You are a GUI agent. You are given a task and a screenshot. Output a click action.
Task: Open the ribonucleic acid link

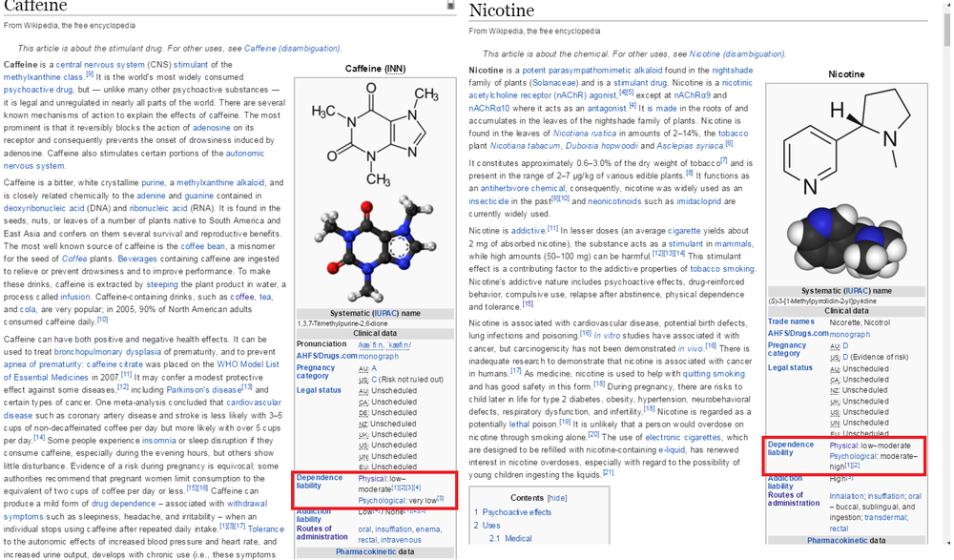pos(158,208)
